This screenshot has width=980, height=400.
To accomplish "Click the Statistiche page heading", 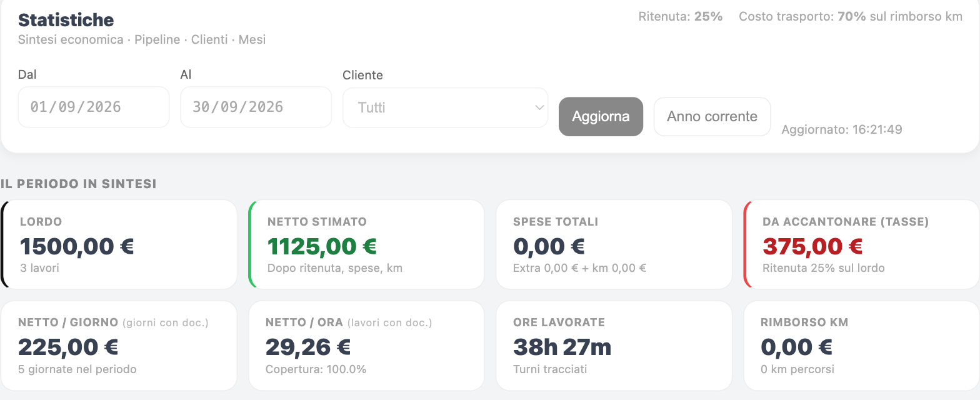I will click(x=66, y=20).
